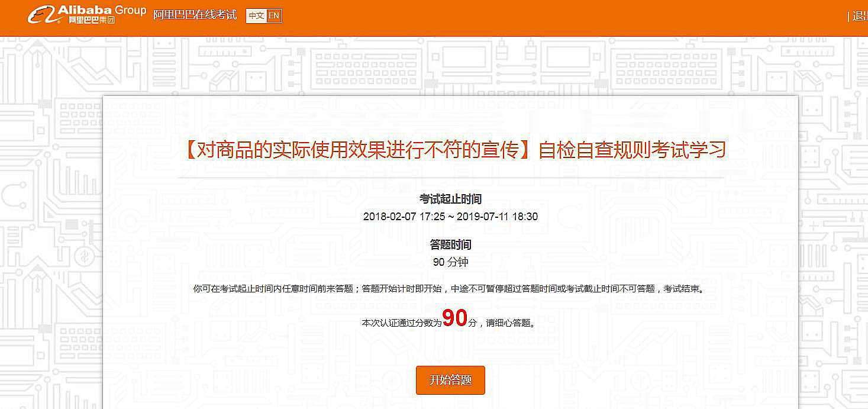868x409 pixels.
Task: Click the large red 90 pass score
Action: (x=454, y=318)
